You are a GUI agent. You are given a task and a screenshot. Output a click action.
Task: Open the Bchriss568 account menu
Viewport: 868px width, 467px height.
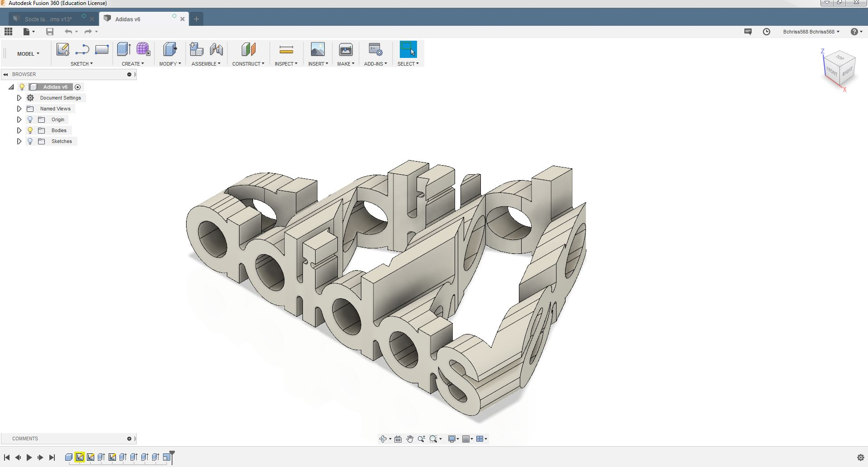(x=811, y=32)
